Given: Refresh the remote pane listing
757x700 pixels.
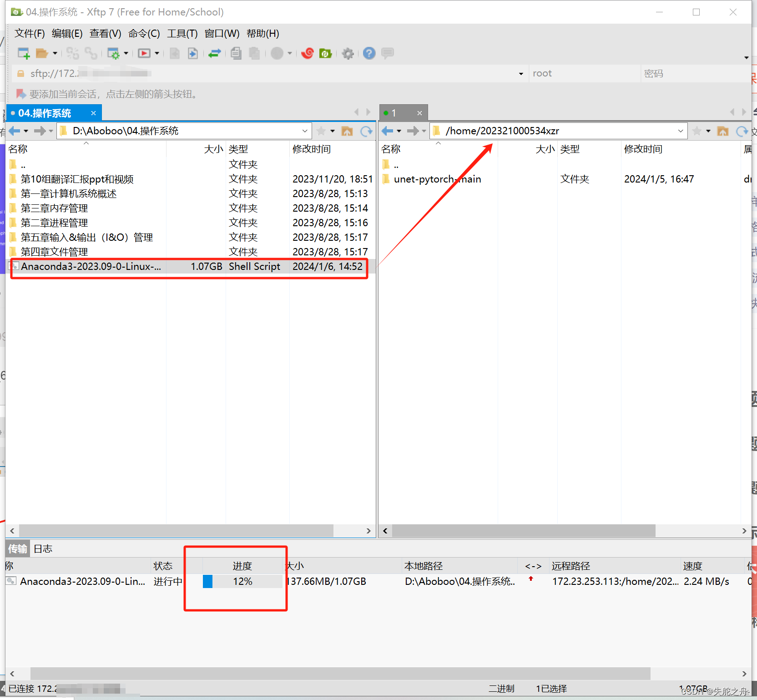Looking at the screenshot, I should (742, 131).
